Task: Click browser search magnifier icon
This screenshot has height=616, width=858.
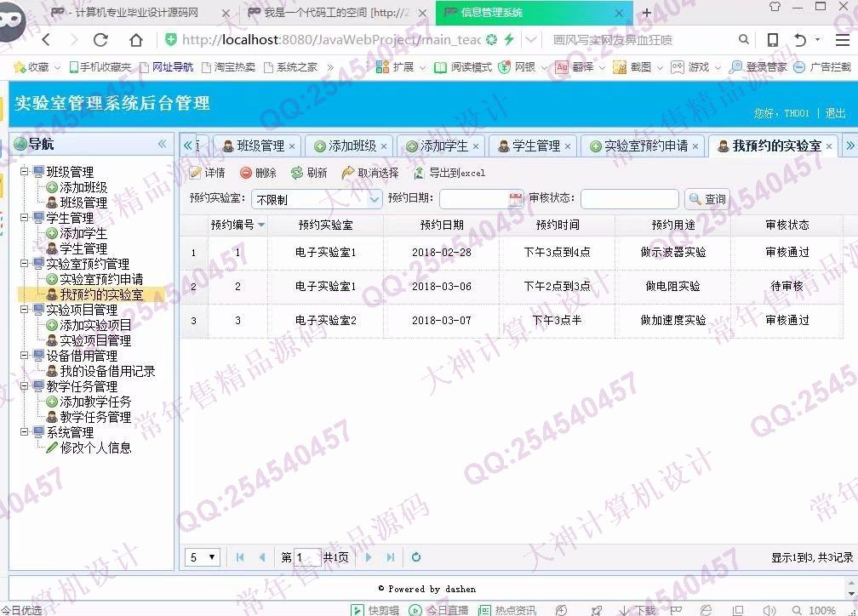Action: pyautogui.click(x=743, y=39)
